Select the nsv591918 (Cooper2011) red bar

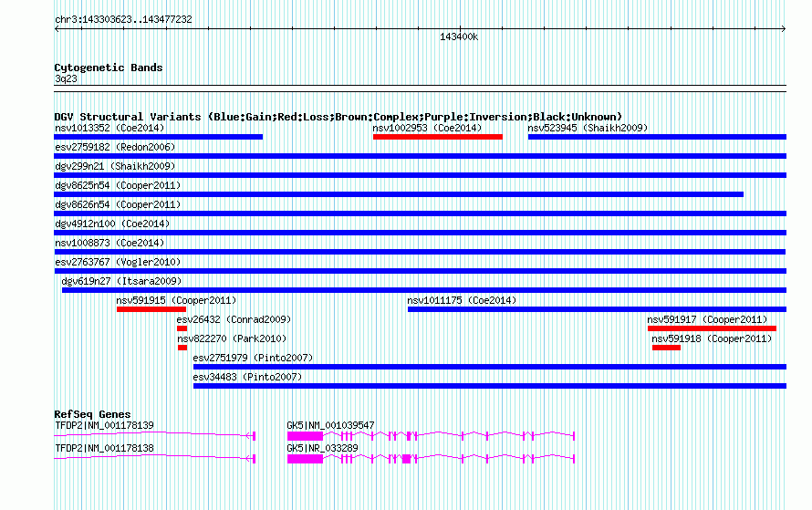(x=667, y=348)
